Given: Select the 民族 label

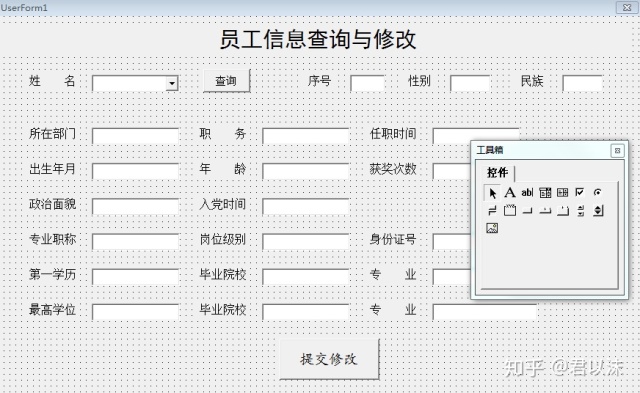Looking at the screenshot, I should (x=532, y=81).
